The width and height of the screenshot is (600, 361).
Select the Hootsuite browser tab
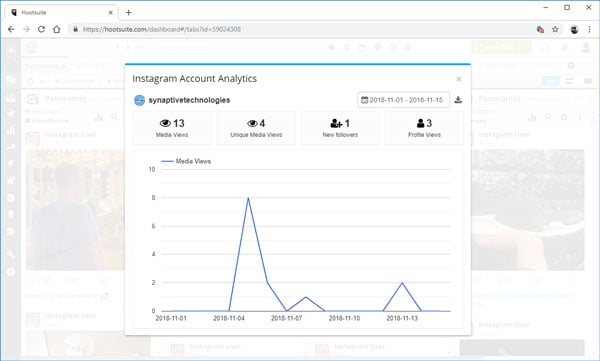[x=61, y=13]
